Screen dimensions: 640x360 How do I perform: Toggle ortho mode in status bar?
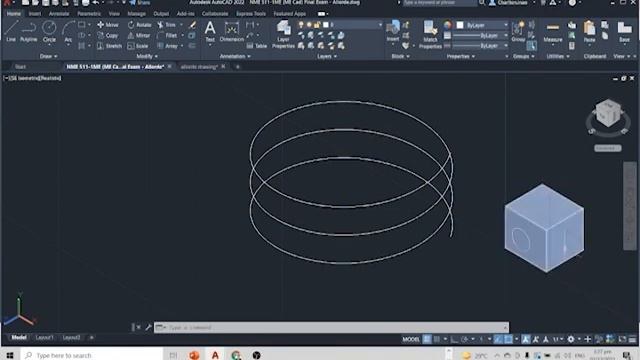pyautogui.click(x=454, y=339)
